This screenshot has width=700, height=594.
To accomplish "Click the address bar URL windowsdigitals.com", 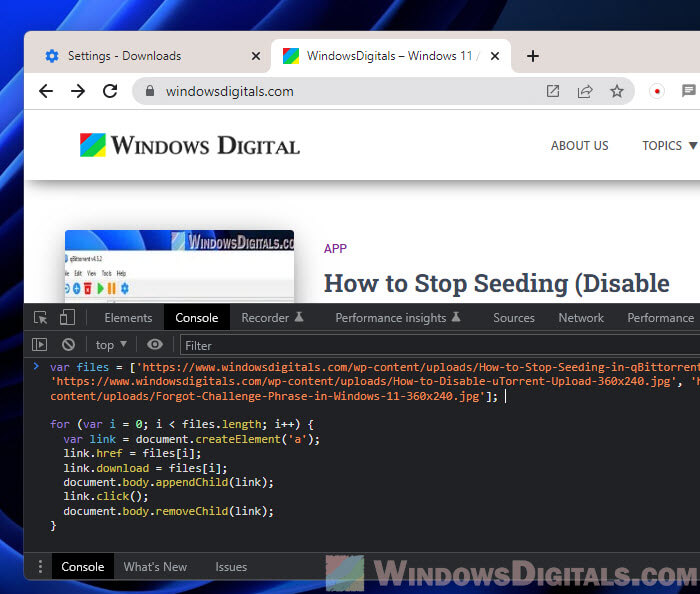I will point(229,91).
